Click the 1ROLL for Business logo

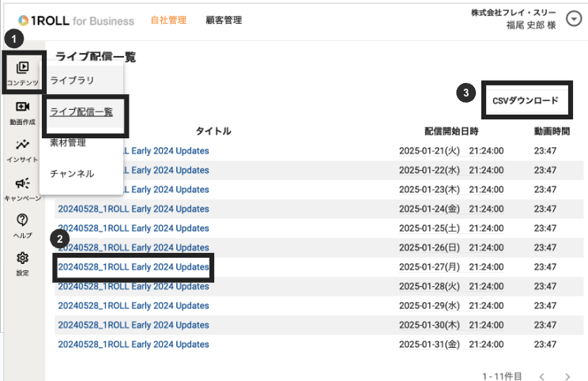[x=76, y=20]
